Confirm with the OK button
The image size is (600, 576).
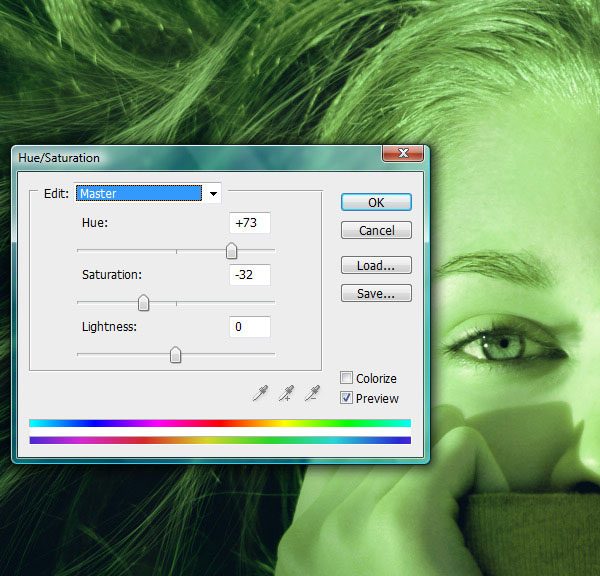[x=376, y=202]
